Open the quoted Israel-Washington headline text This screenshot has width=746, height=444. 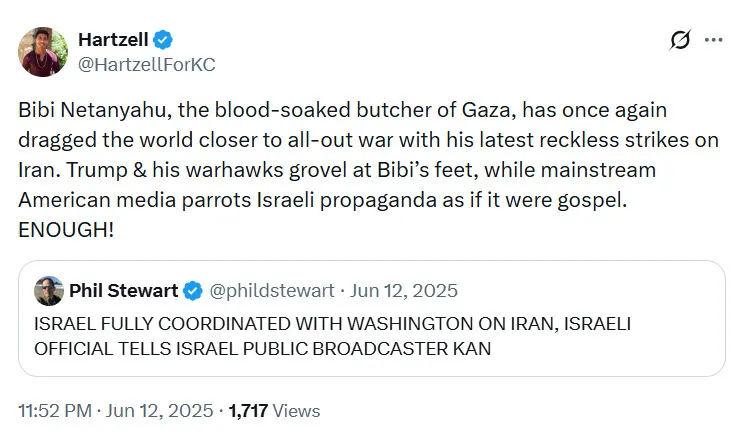(332, 324)
